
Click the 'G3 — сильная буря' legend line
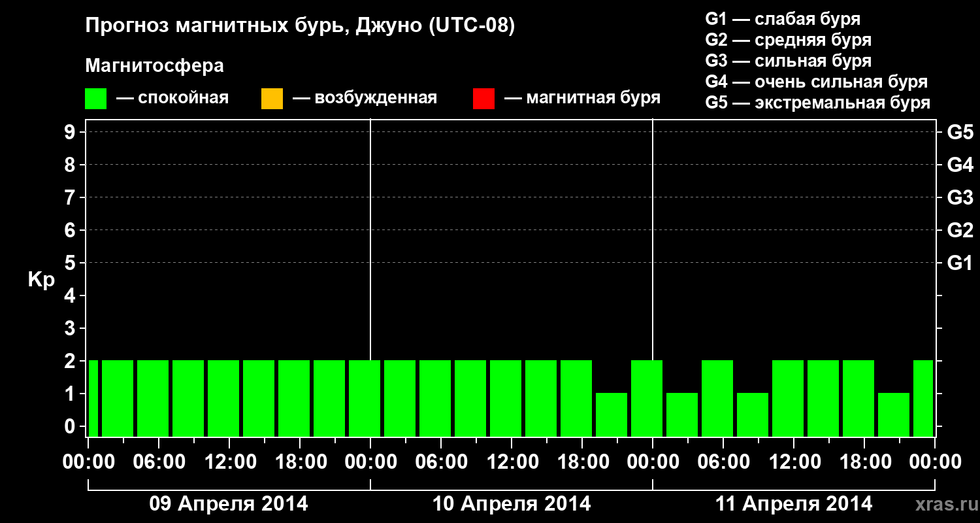788,61
